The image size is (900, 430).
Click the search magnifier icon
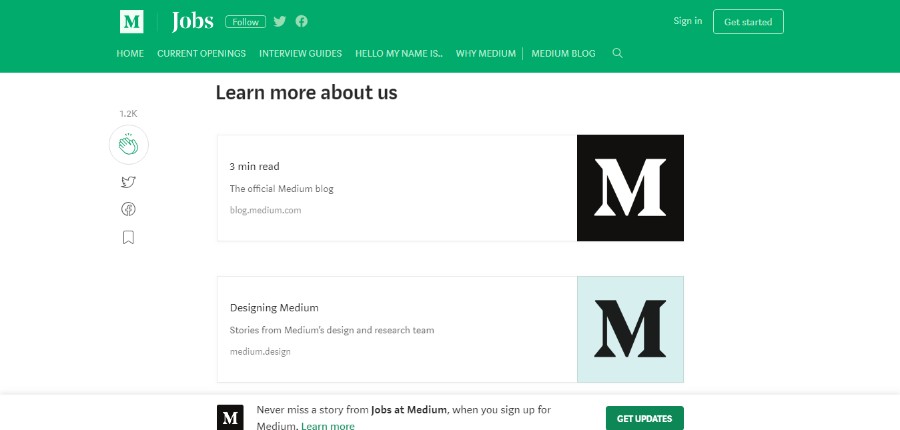[618, 53]
